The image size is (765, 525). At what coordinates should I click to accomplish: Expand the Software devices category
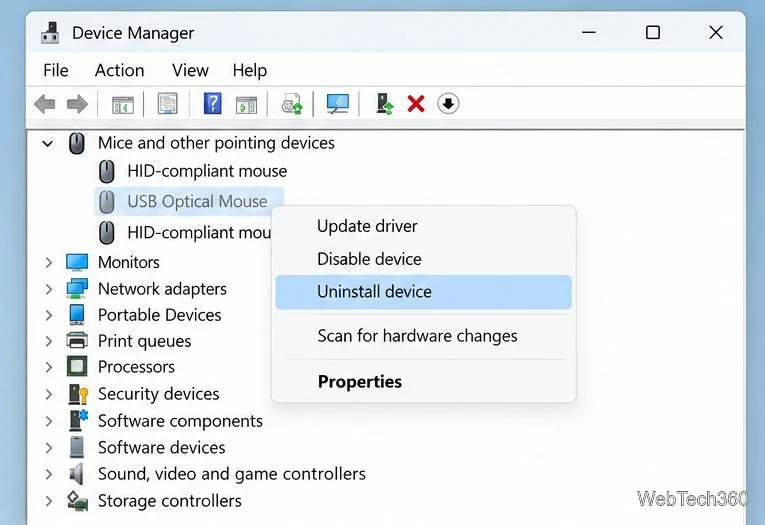48,447
